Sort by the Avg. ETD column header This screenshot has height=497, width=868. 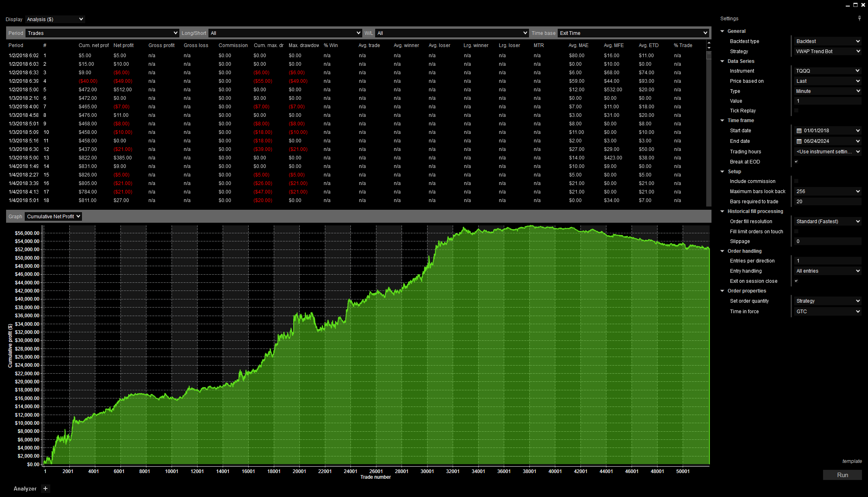click(649, 45)
